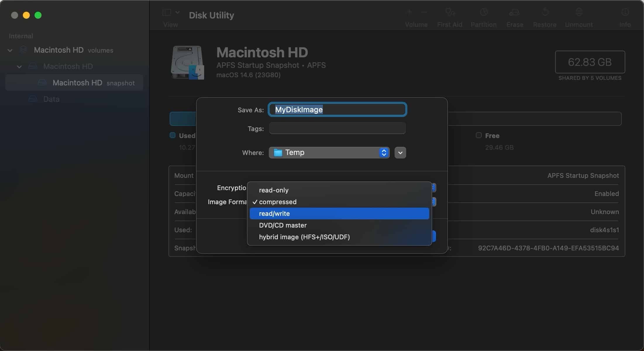Open the Partition tool icon
This screenshot has height=351, width=644.
pos(484,12)
